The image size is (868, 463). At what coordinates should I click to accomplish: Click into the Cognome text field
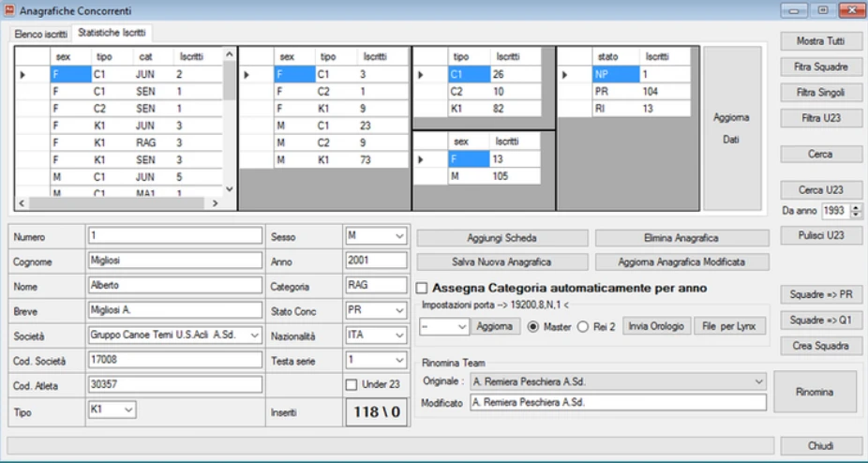pos(174,261)
